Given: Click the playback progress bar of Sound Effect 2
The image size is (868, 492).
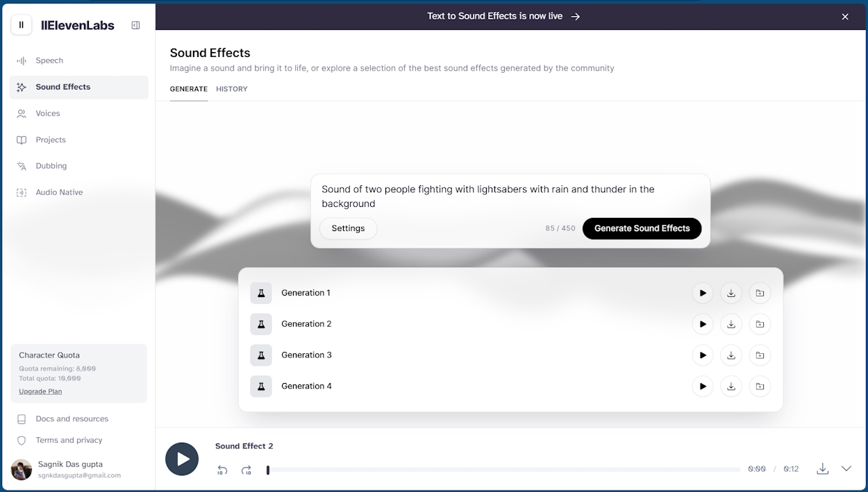Looking at the screenshot, I should tap(503, 470).
